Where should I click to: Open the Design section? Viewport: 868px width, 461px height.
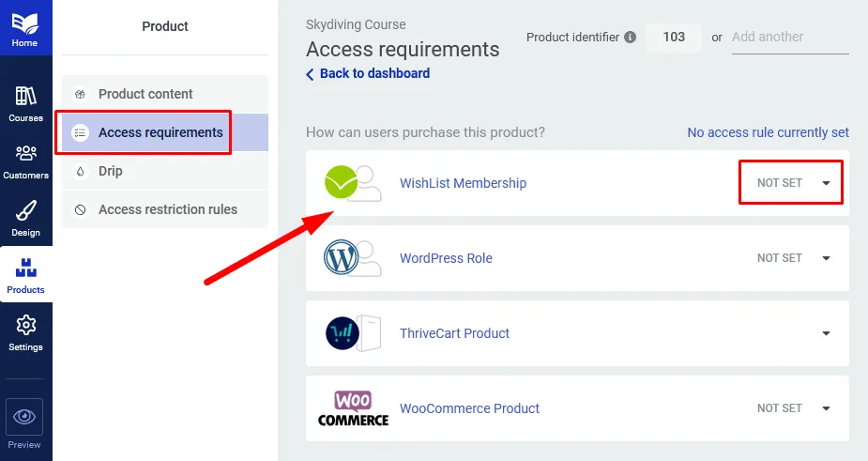coord(25,219)
